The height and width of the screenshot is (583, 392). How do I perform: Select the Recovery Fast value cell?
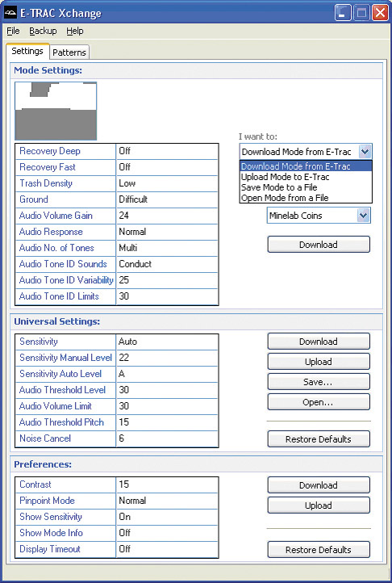[167, 167]
